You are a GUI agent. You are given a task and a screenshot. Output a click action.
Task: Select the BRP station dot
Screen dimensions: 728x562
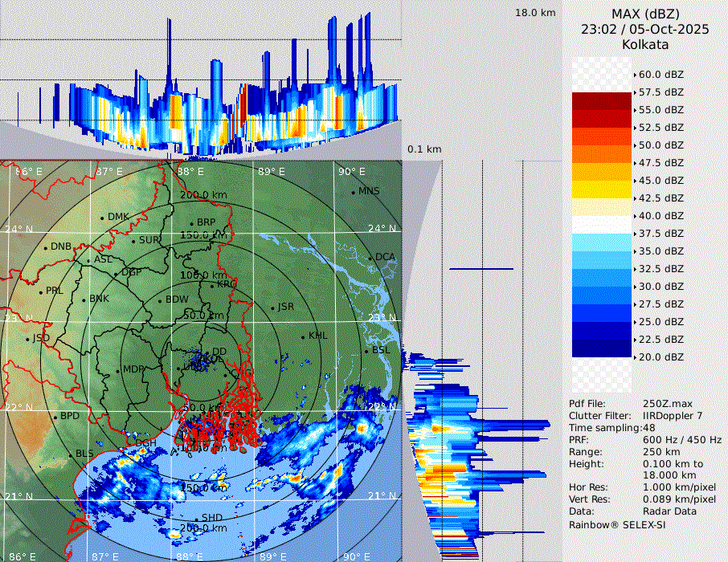[191, 223]
